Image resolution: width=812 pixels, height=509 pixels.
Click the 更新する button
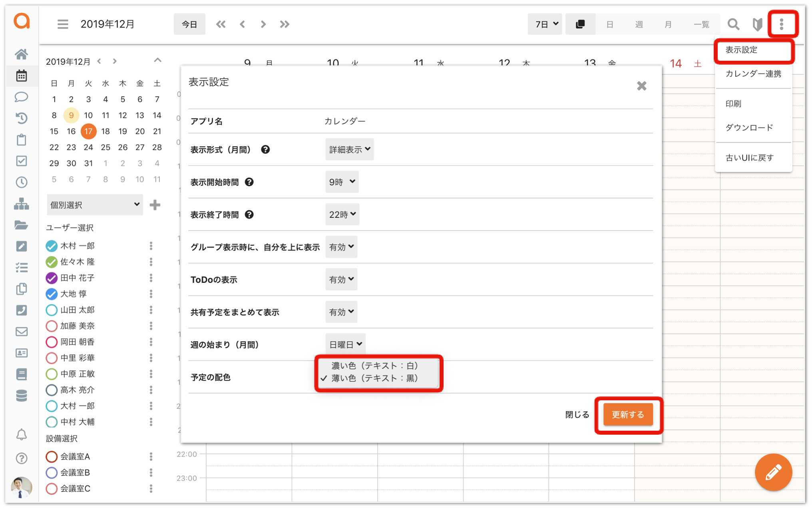[628, 415]
